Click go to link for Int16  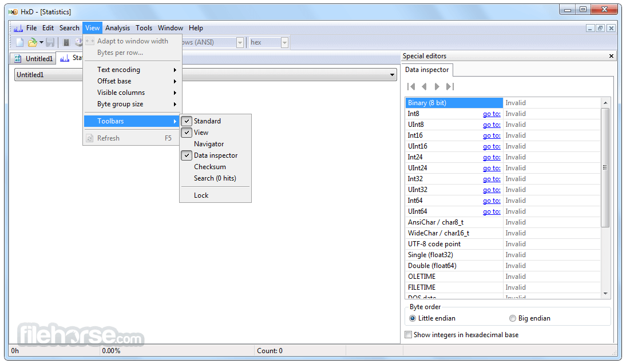coord(492,135)
